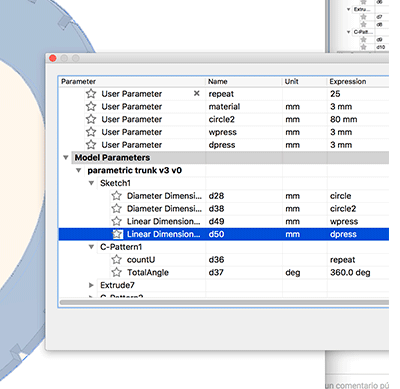Click the Unit column header
Image resolution: width=400 pixels, height=389 pixels.
(x=291, y=82)
